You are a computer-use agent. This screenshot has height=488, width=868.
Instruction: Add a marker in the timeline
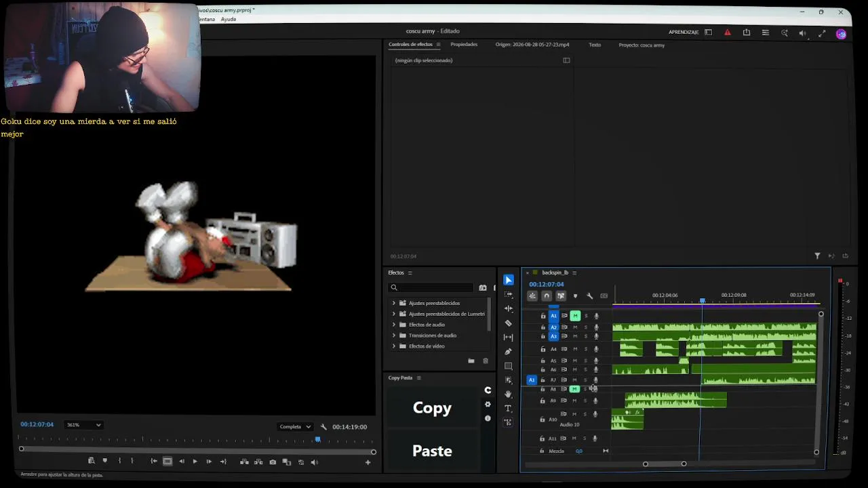click(575, 296)
